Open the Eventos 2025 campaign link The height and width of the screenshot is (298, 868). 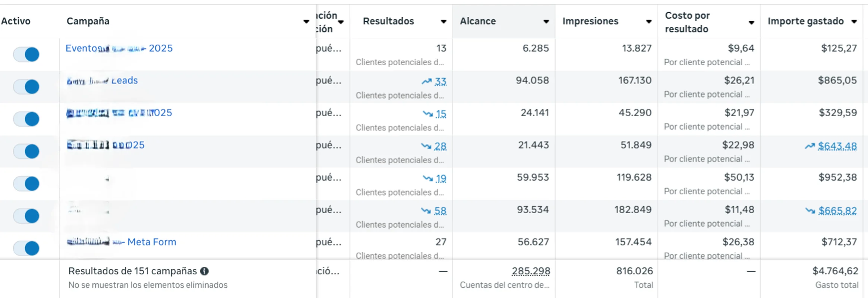coord(119,48)
